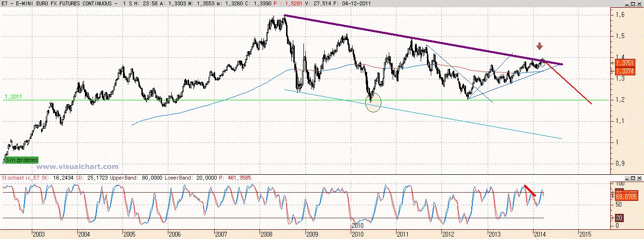Select the red projected downward line
Screen dimensions: 644x239
point(572,85)
